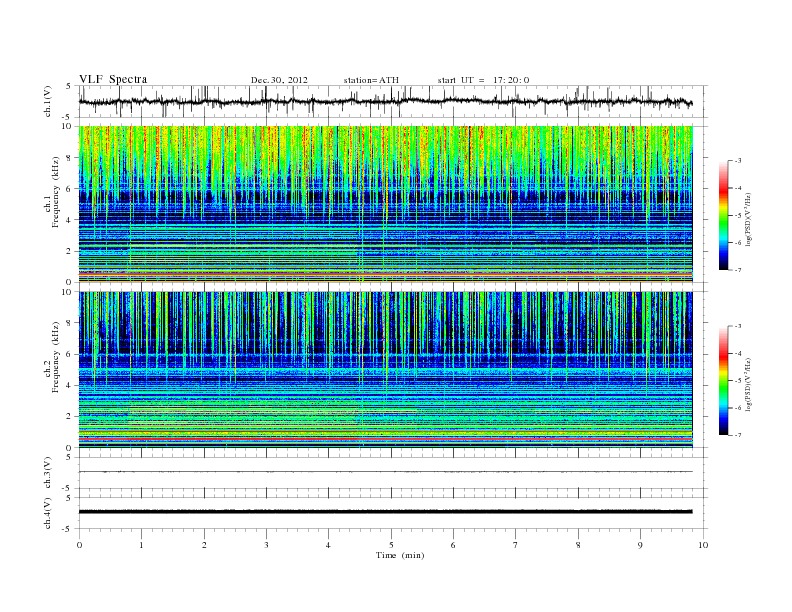This screenshot has width=792, height=612.
Task: Click the '-7' tick on ch.2 colorbar
Action: tap(737, 435)
